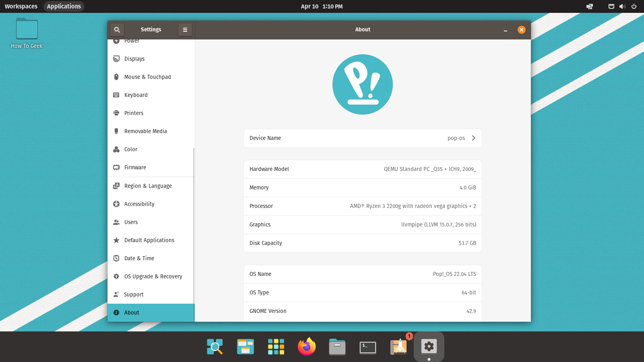This screenshot has width=644, height=362.
Task: Open Files manager from the dock
Action: pyautogui.click(x=337, y=346)
